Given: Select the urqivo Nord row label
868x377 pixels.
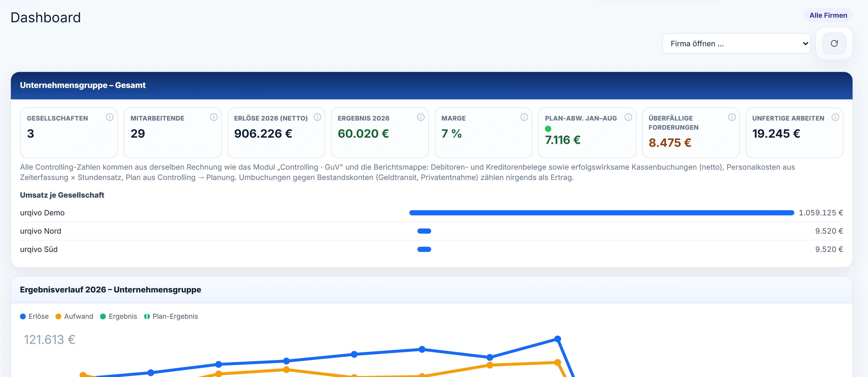Looking at the screenshot, I should click(x=40, y=231).
